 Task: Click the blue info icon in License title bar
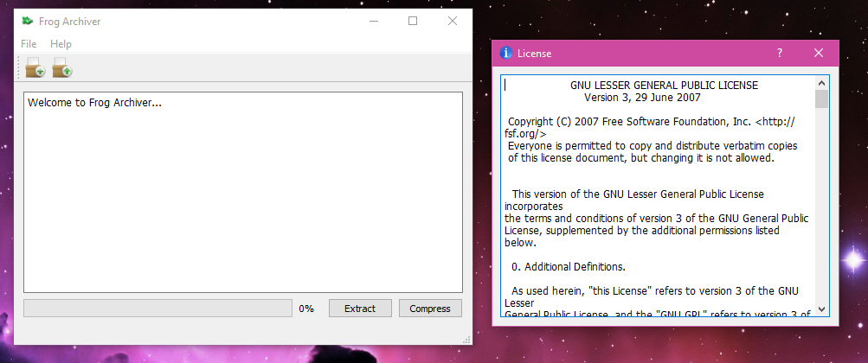click(x=506, y=53)
